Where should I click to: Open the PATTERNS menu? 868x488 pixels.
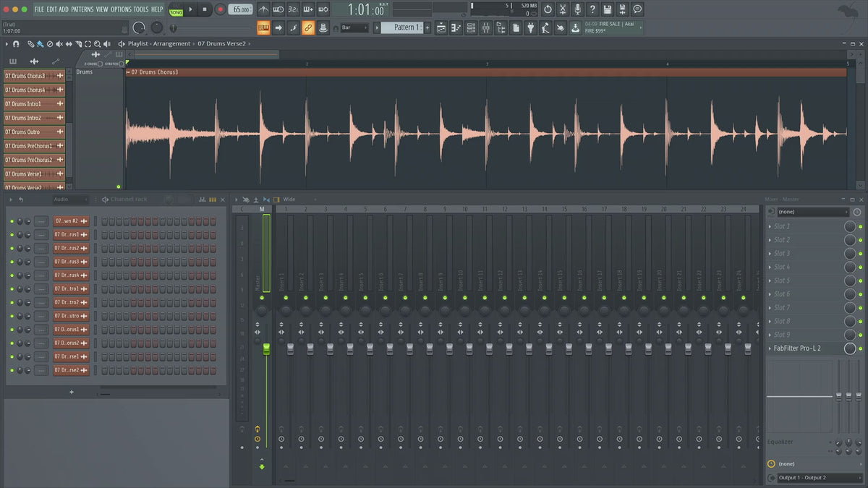pos(82,9)
